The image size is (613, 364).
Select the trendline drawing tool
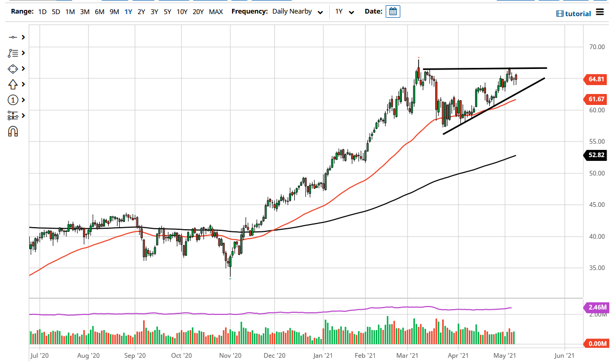point(11,37)
